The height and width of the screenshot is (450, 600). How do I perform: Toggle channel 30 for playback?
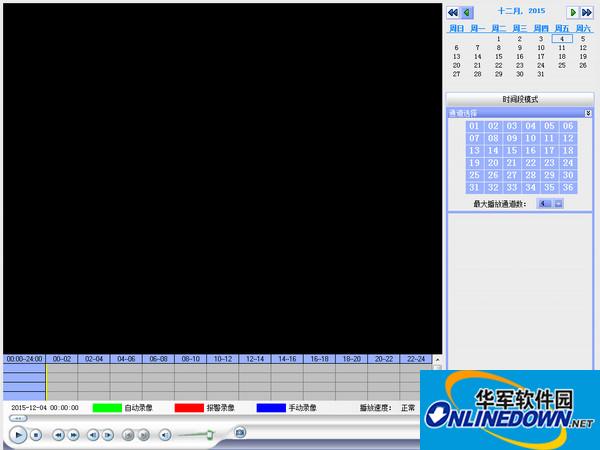click(x=568, y=175)
